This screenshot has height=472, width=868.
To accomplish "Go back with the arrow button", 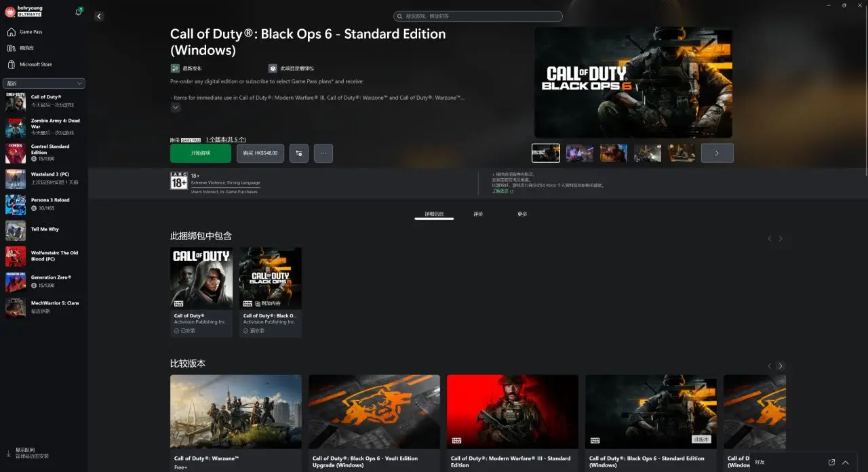I will coord(99,16).
